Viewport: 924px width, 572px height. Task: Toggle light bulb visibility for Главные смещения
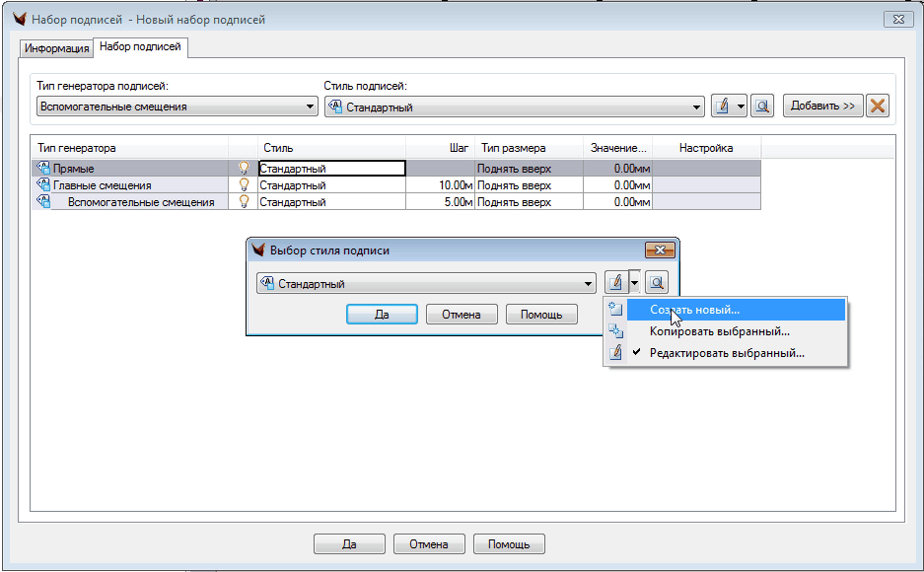coord(244,184)
